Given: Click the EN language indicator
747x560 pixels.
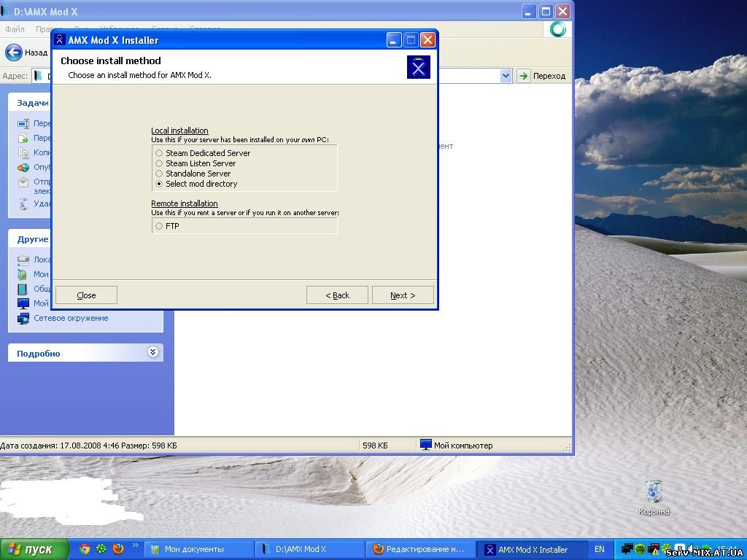Looking at the screenshot, I should pyautogui.click(x=600, y=549).
